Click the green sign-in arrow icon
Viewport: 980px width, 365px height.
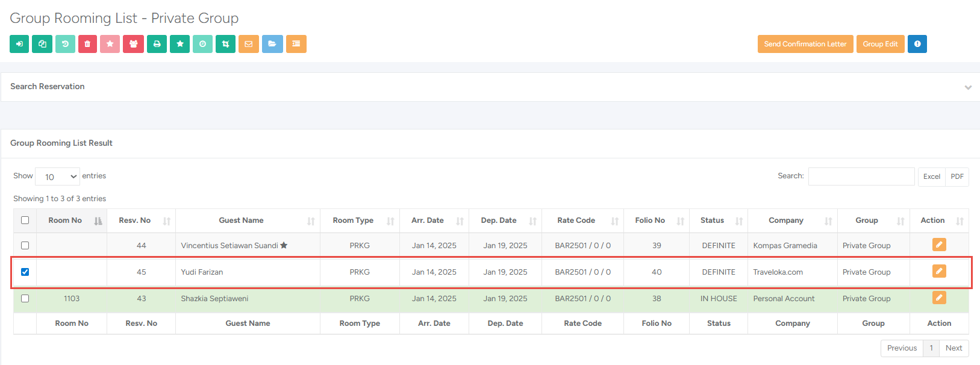pos(19,44)
